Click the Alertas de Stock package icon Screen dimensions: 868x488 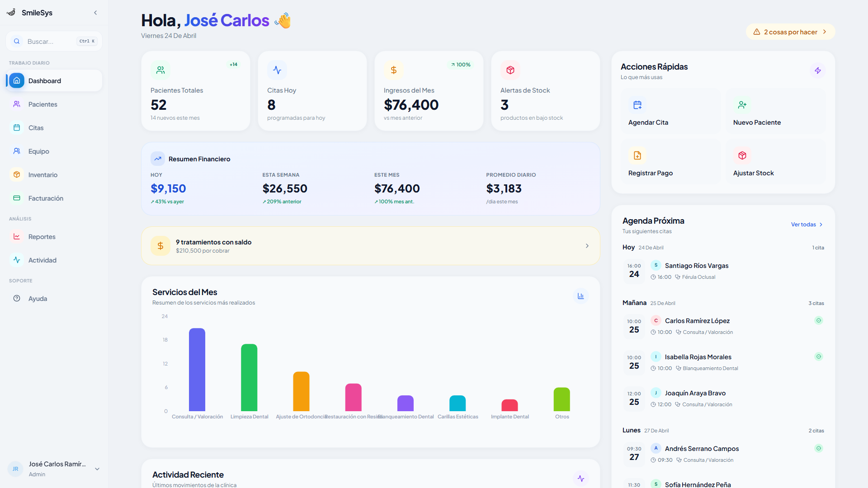coord(510,70)
